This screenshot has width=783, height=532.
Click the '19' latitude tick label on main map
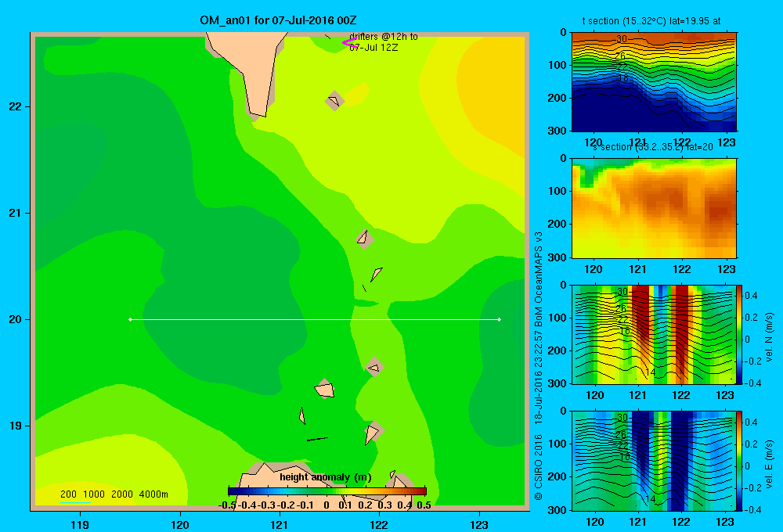tap(16, 426)
